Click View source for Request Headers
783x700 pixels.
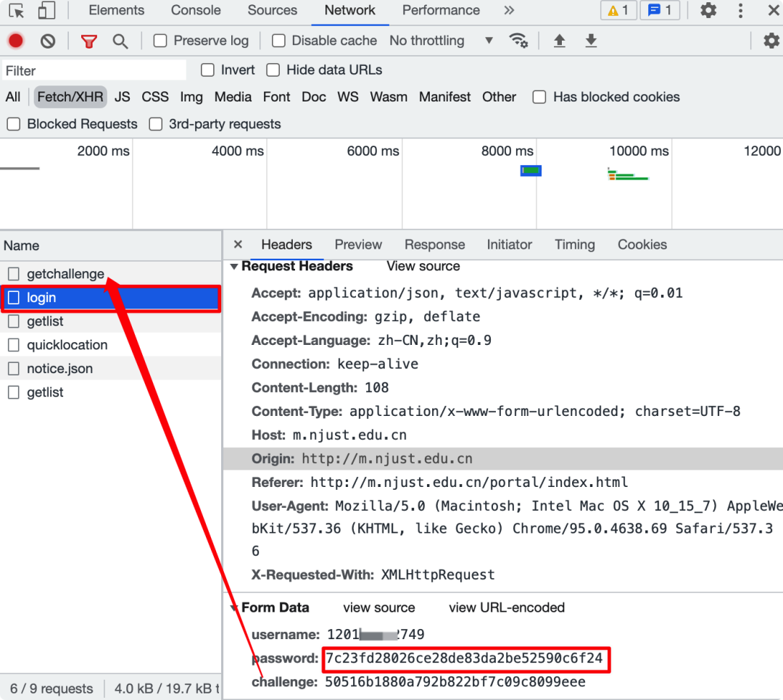(423, 266)
